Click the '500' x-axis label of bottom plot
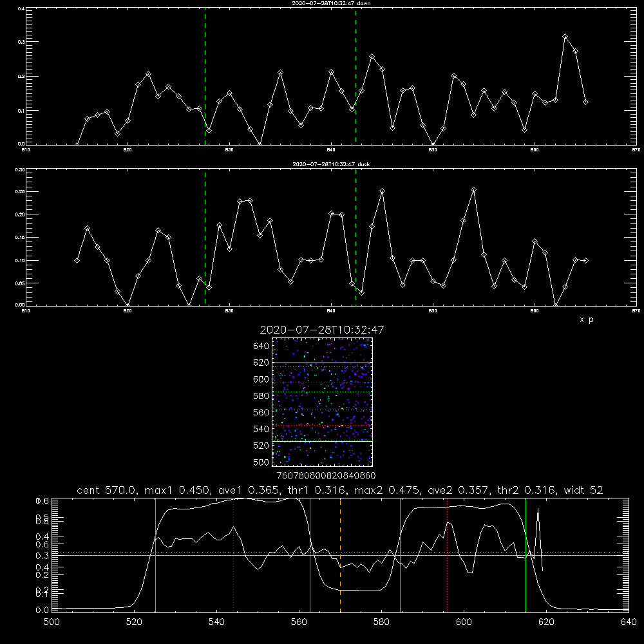 [x=52, y=622]
